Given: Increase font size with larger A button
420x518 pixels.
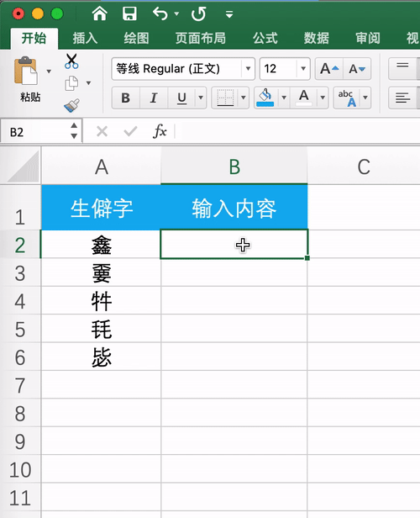Looking at the screenshot, I should tap(329, 69).
